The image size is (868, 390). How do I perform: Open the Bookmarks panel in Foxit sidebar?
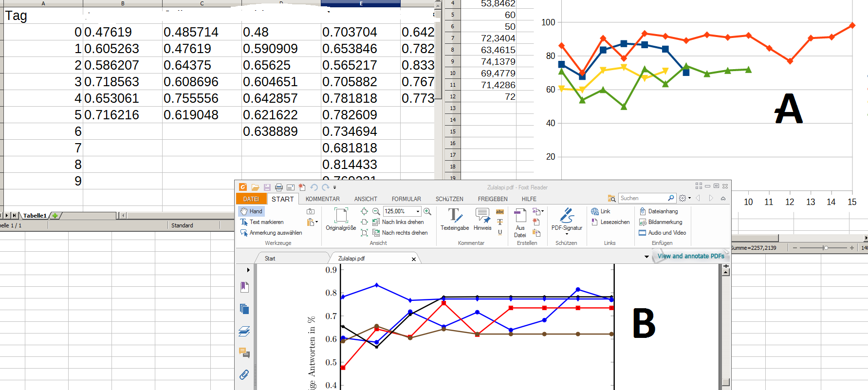coord(244,287)
